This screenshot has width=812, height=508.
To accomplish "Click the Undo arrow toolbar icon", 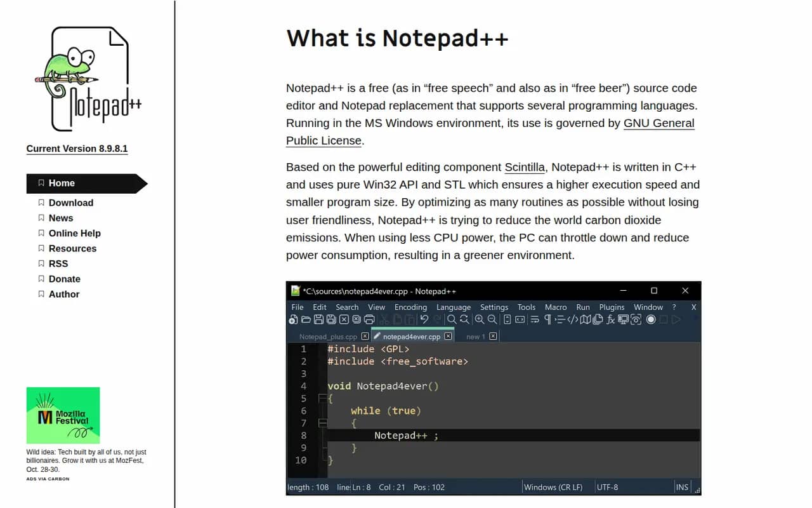I will pyautogui.click(x=424, y=319).
